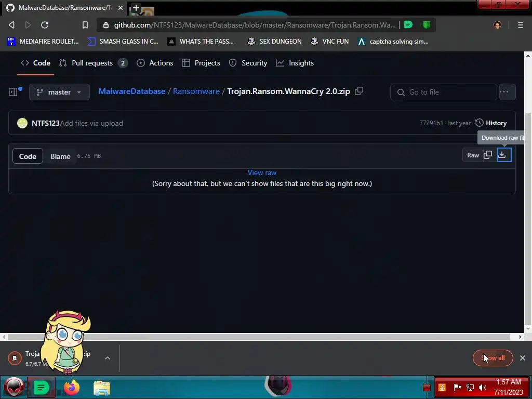Select the Code repository tab
This screenshot has height=399, width=532.
[36, 63]
